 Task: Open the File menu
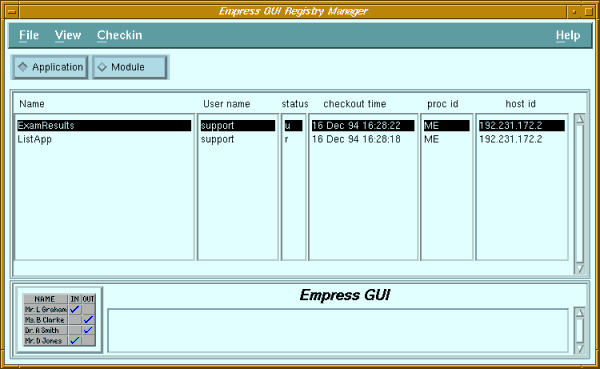coord(29,35)
